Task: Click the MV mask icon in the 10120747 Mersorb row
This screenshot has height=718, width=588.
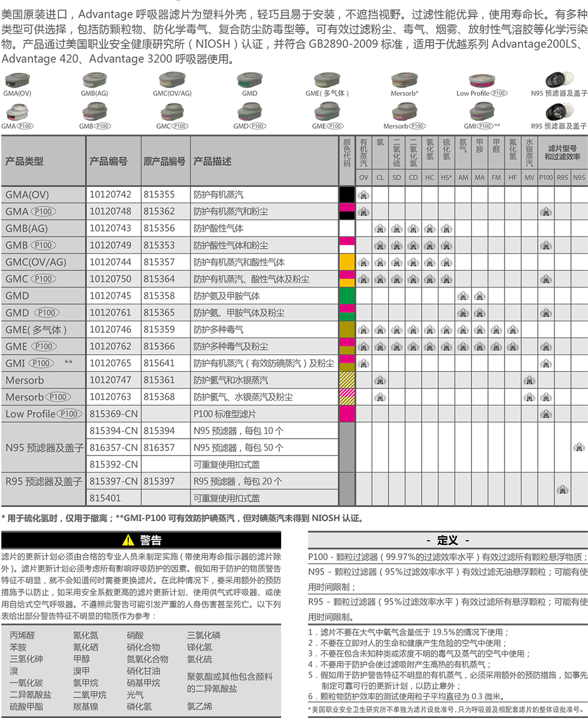Action: pos(529,380)
